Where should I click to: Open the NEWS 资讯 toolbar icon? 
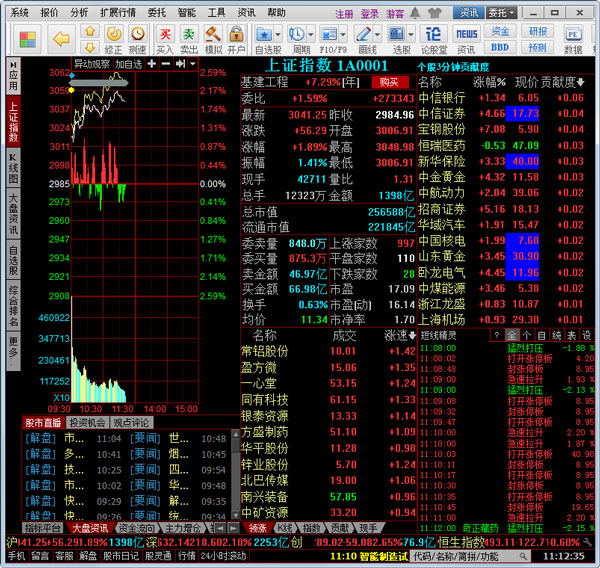[466, 34]
